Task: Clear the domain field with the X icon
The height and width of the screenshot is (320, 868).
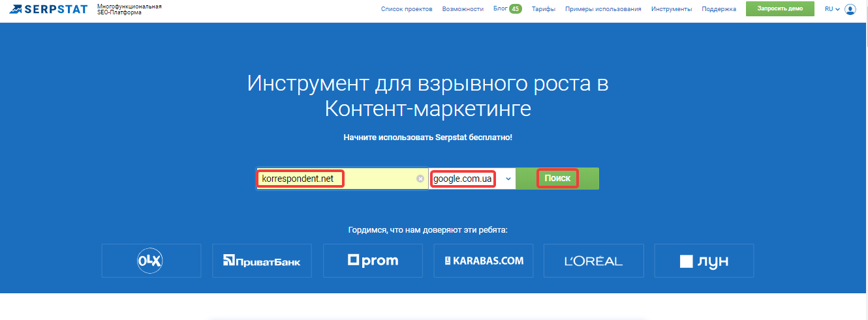Action: (420, 179)
